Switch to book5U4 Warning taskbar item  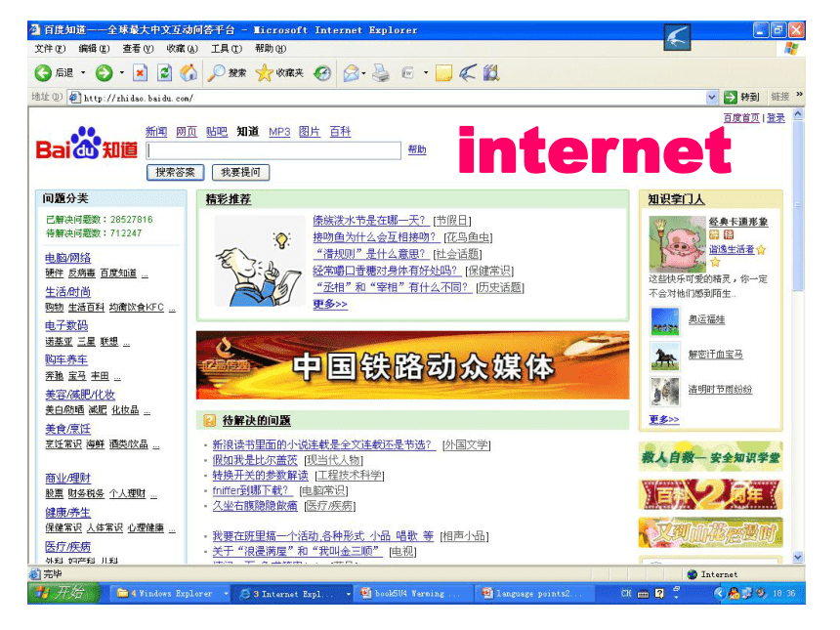pyautogui.click(x=411, y=594)
